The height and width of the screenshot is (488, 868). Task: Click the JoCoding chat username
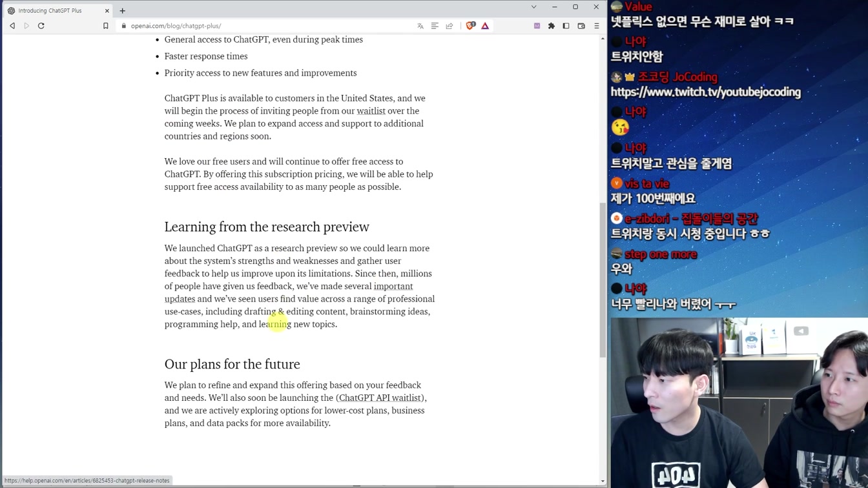[x=677, y=77]
